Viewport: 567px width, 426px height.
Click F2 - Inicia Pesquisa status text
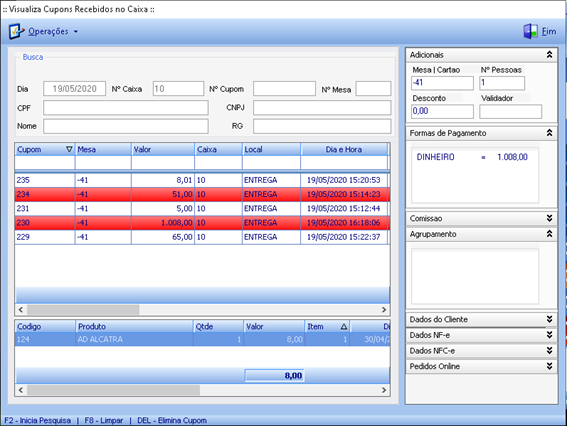pyautogui.click(x=38, y=420)
